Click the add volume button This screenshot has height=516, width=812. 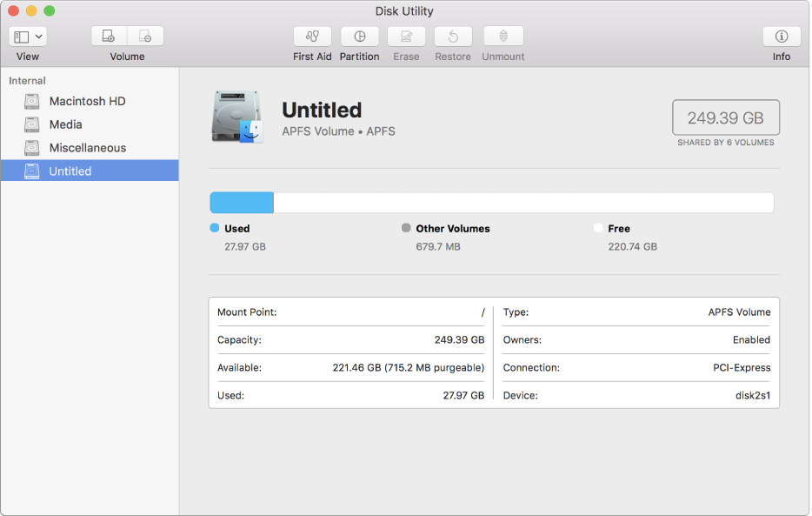click(x=109, y=37)
